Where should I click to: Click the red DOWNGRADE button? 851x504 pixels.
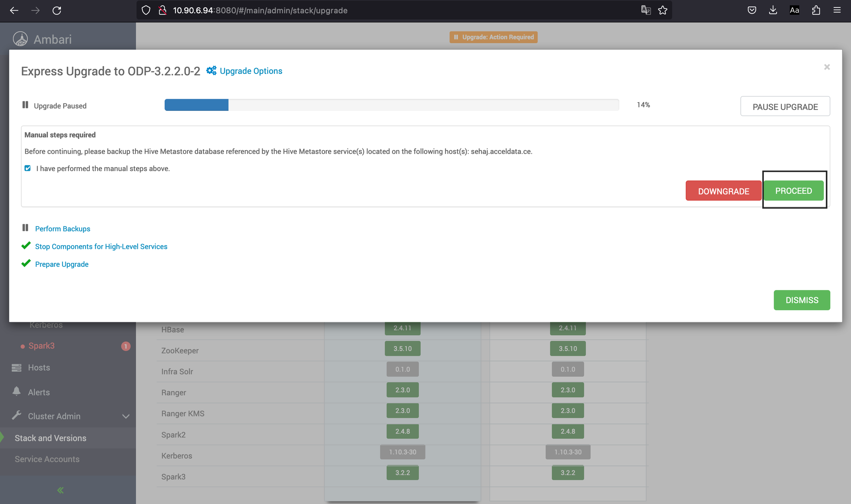pyautogui.click(x=724, y=191)
